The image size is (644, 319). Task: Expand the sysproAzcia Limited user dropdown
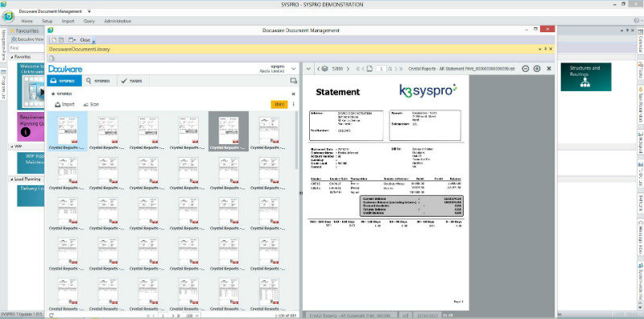(294, 68)
